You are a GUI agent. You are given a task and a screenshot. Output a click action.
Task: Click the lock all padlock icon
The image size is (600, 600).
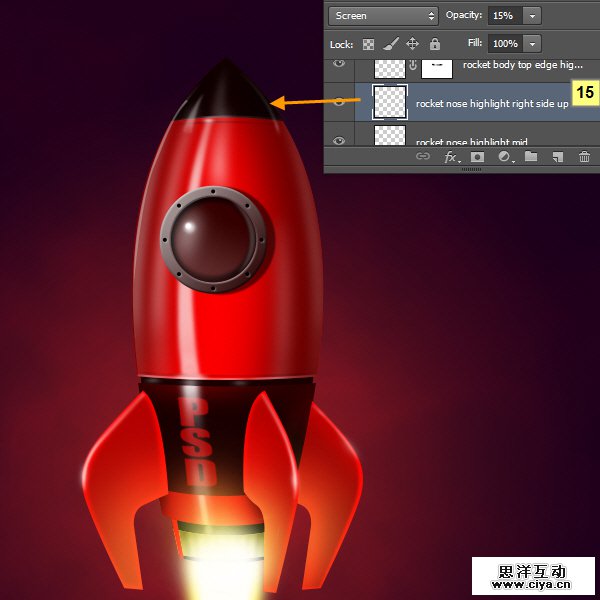click(x=434, y=44)
